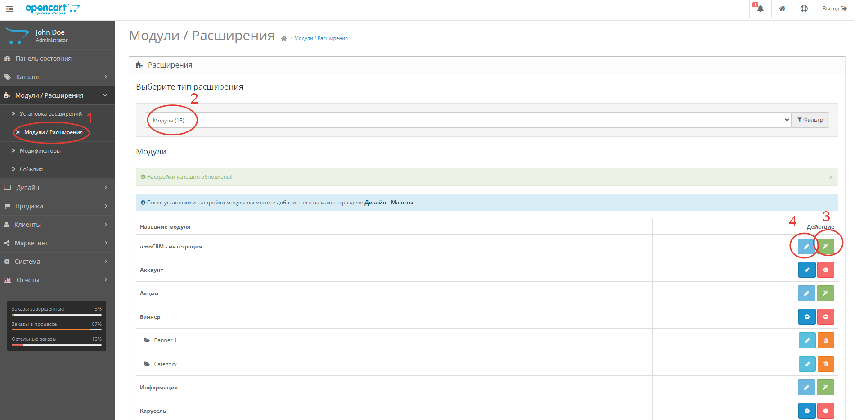Open the notifications bell icon
Screen dimensions: 868x420
coord(760,9)
